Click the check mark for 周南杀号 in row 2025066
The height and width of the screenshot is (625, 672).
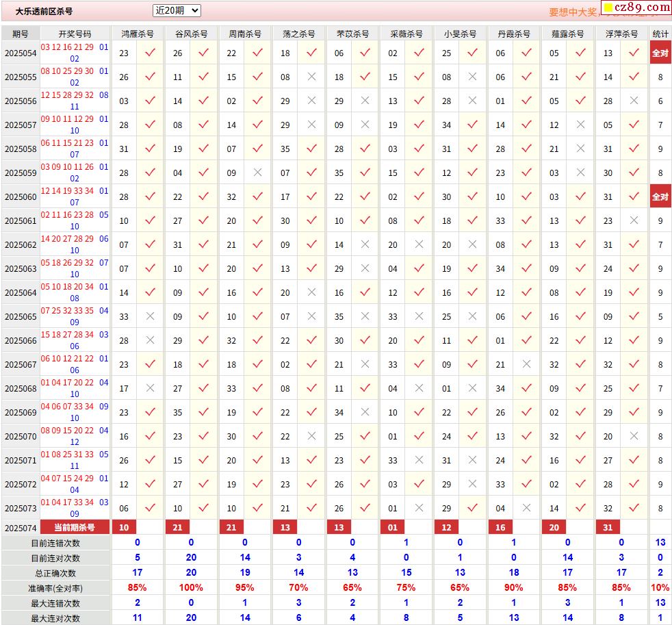coord(257,340)
